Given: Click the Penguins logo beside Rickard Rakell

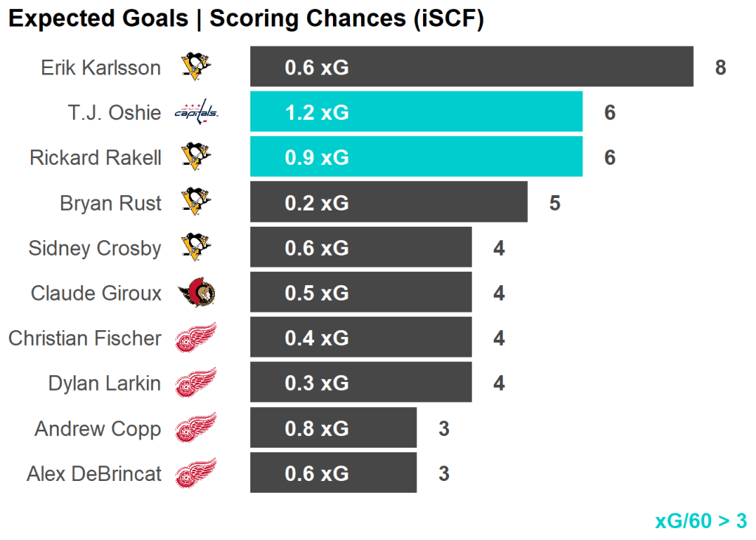Looking at the screenshot, I should click(196, 157).
